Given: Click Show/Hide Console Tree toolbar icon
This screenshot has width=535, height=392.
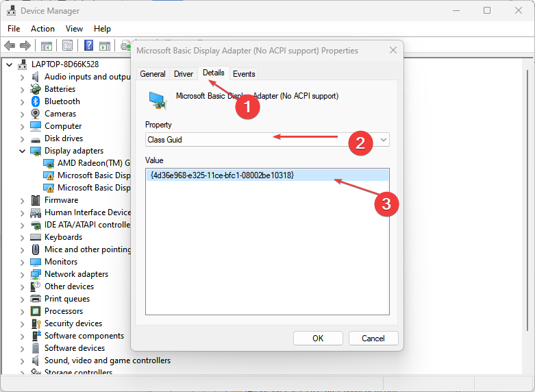Looking at the screenshot, I should [47, 45].
